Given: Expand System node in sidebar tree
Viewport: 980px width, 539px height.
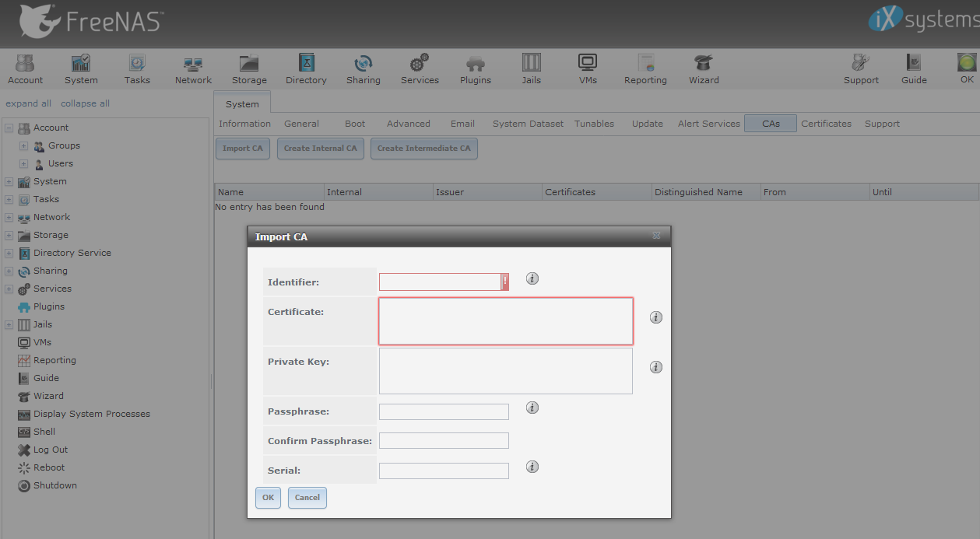Looking at the screenshot, I should click(9, 182).
